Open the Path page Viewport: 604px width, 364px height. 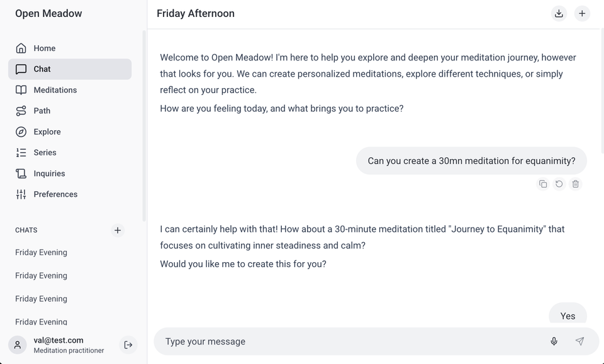tap(42, 111)
